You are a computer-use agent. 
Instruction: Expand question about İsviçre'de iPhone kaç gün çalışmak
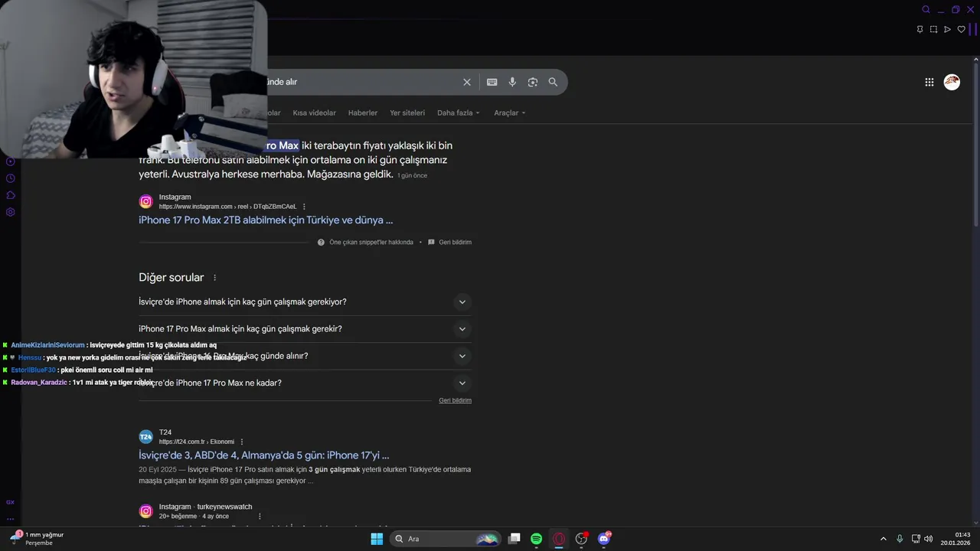462,302
